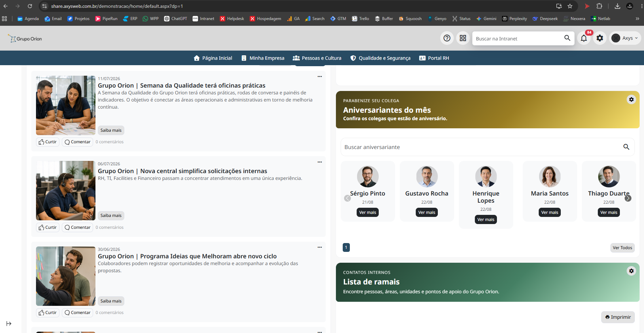The height and width of the screenshot is (333, 644).
Task: Open the Trello bookmark
Action: [x=360, y=19]
